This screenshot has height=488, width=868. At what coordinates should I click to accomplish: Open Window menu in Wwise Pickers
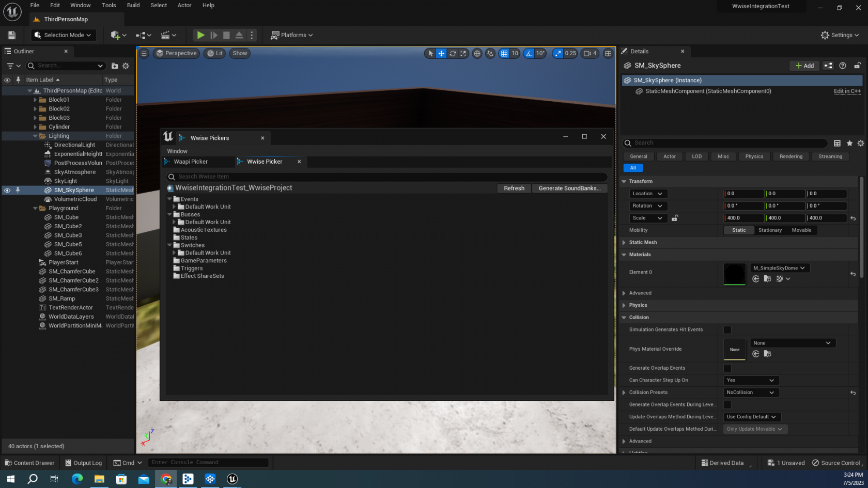(177, 151)
